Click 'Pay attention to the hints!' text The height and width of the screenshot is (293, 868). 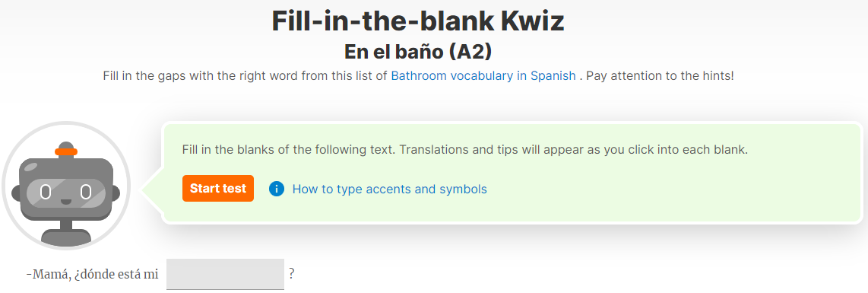(x=660, y=76)
